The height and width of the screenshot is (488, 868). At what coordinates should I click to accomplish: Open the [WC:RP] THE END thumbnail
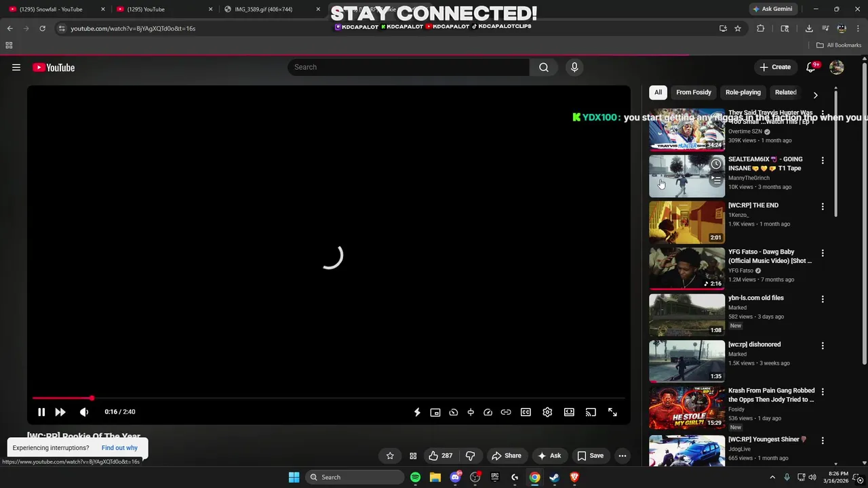click(x=687, y=223)
